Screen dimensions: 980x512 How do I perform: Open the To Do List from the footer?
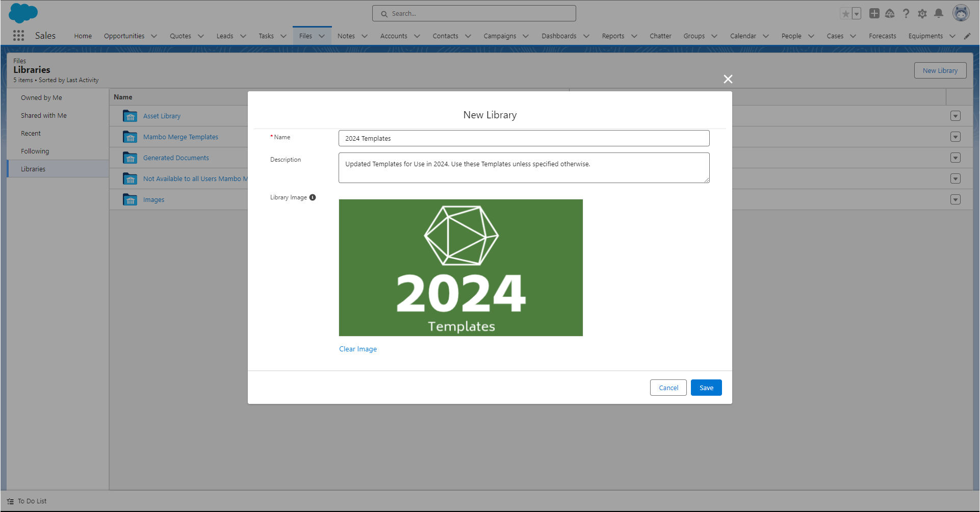point(32,501)
